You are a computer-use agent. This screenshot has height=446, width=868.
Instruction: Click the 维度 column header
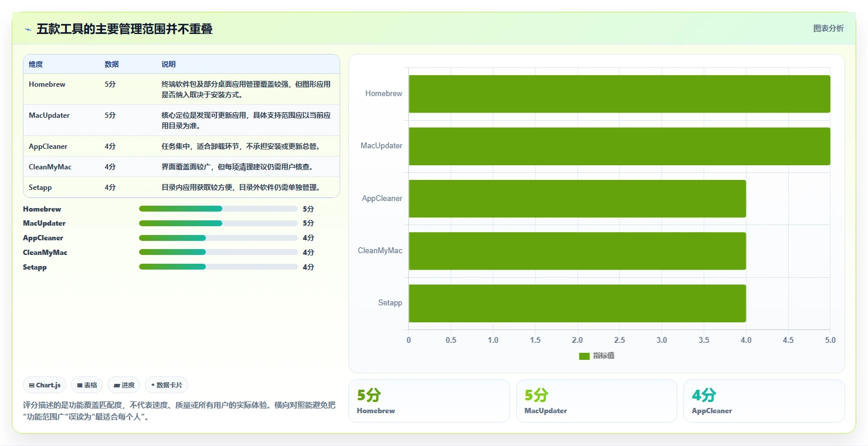[36, 64]
